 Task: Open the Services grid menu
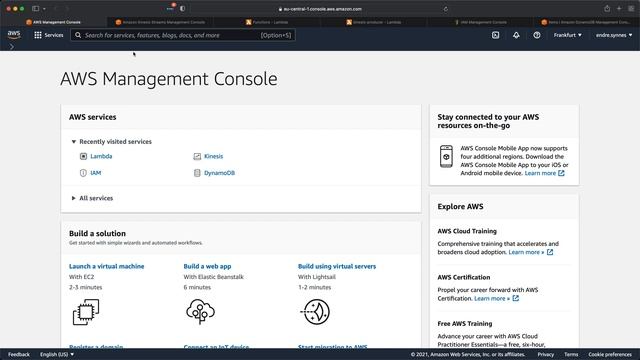[38, 35]
